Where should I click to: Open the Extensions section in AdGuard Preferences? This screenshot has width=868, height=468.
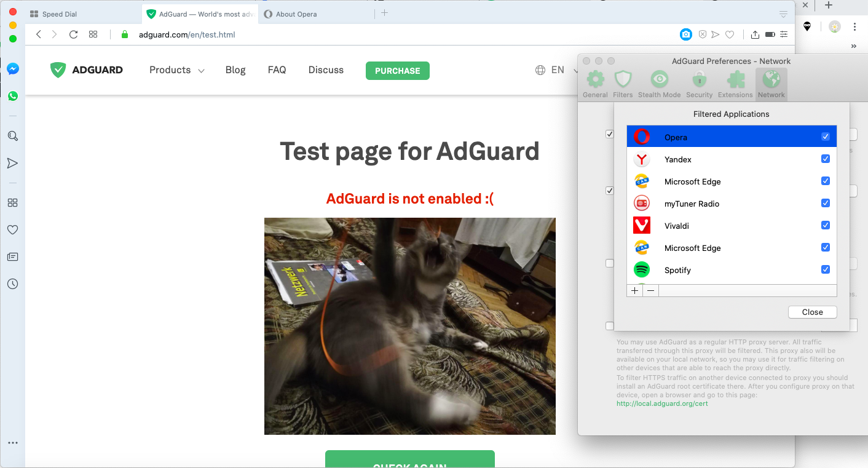click(x=735, y=83)
